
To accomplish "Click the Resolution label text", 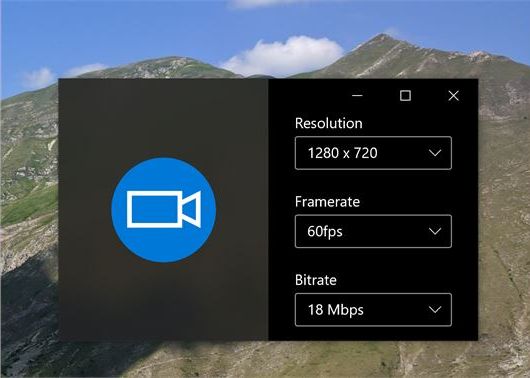I will pos(329,123).
